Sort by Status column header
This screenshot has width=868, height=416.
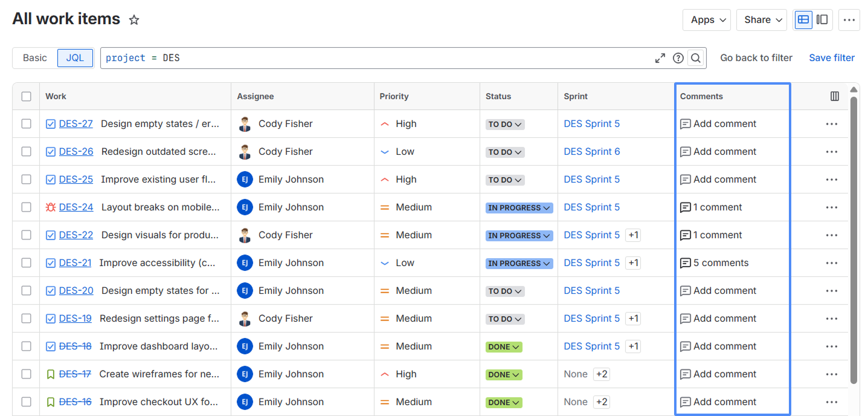(498, 96)
